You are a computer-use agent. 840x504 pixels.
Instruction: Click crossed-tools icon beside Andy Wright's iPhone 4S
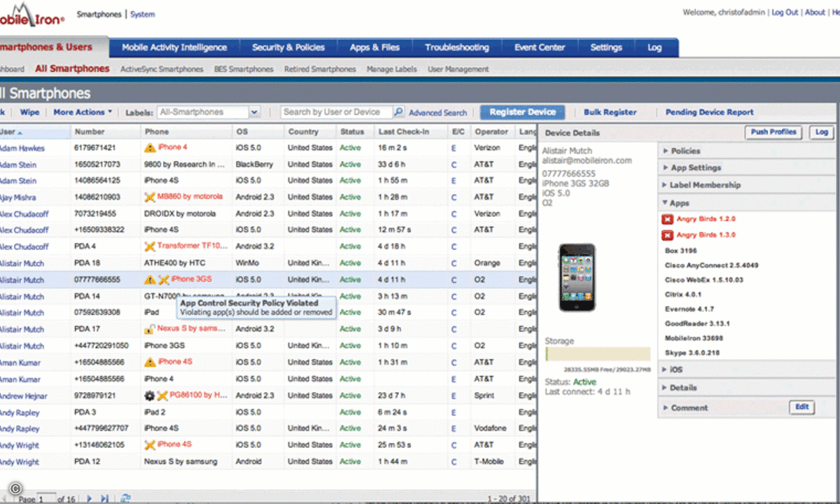click(150, 444)
